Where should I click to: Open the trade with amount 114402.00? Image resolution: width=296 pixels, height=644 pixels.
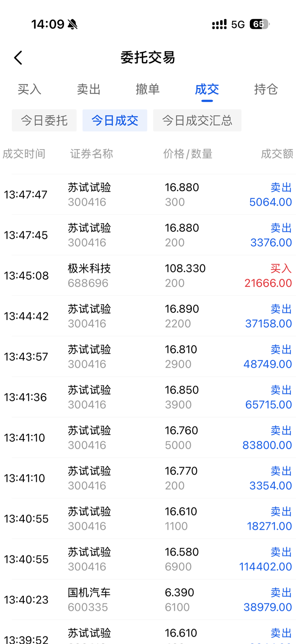(x=148, y=559)
